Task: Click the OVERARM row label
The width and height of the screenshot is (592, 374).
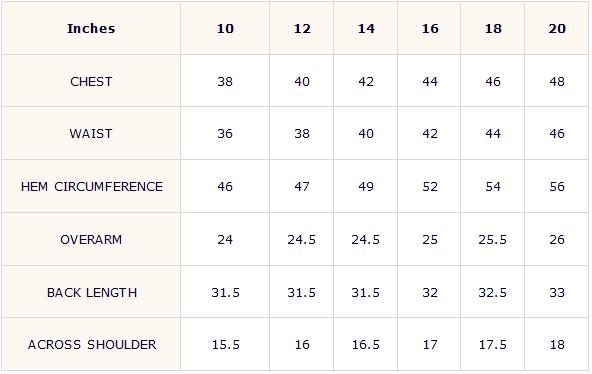Action: [91, 240]
